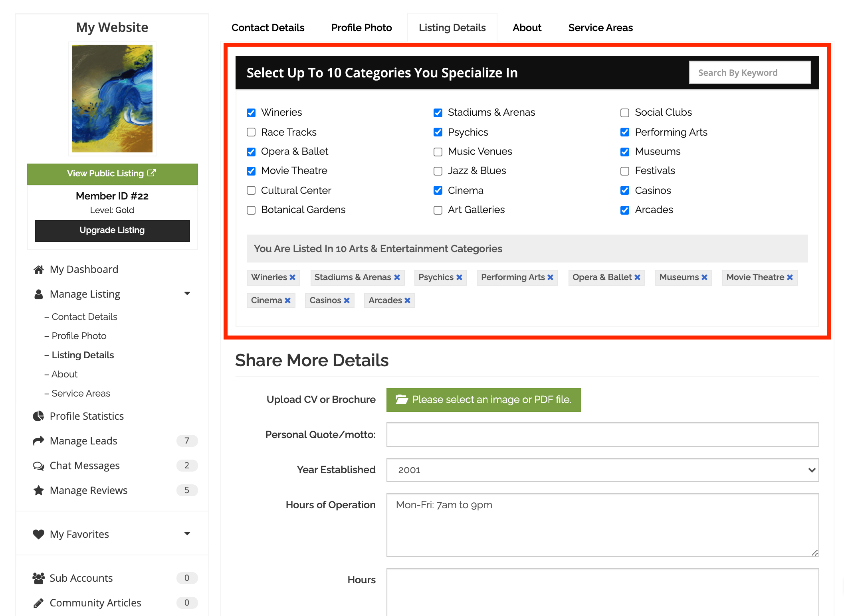
Task: Click the Profile Statistics pie chart icon
Action: click(38, 416)
